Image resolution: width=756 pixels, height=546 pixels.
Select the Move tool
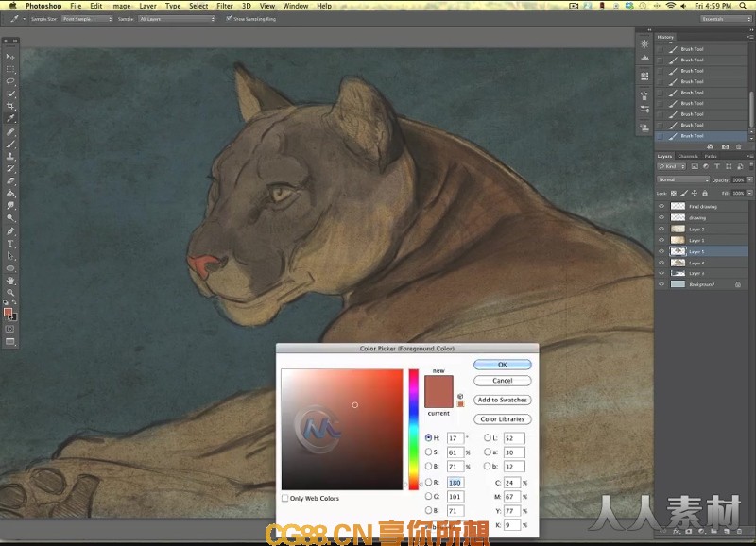point(10,57)
